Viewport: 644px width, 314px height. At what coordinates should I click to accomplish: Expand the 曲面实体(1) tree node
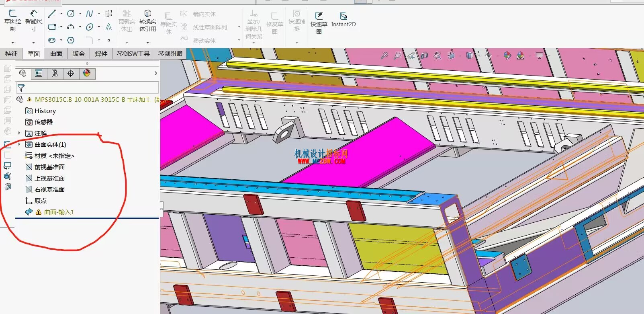[19, 144]
